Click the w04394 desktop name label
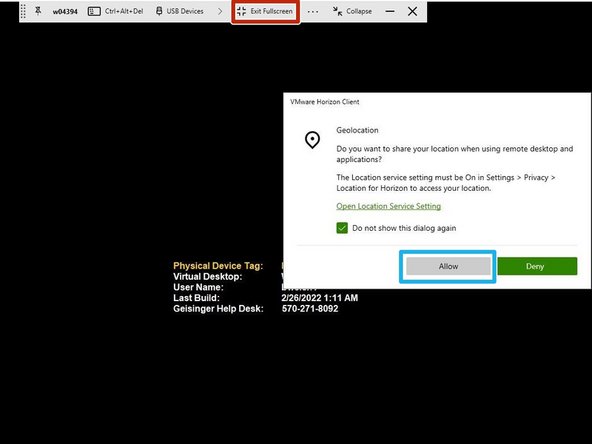 point(65,12)
